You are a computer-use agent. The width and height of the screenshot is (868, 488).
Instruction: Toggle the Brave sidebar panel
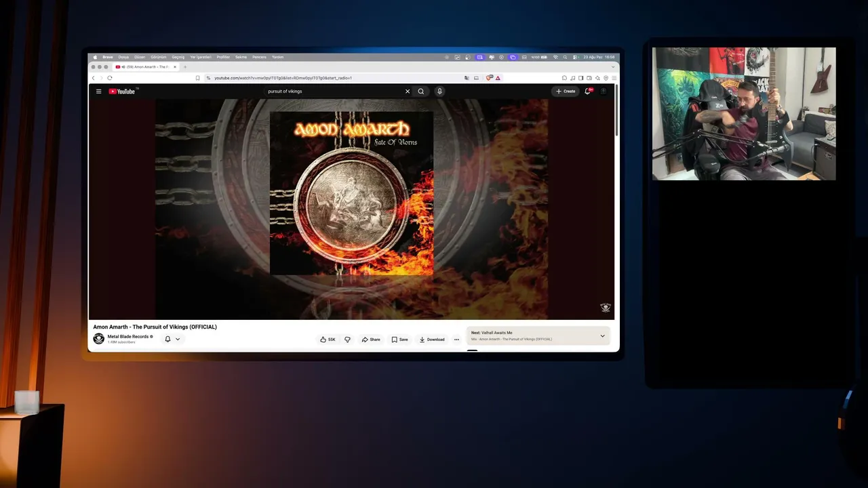pos(581,78)
